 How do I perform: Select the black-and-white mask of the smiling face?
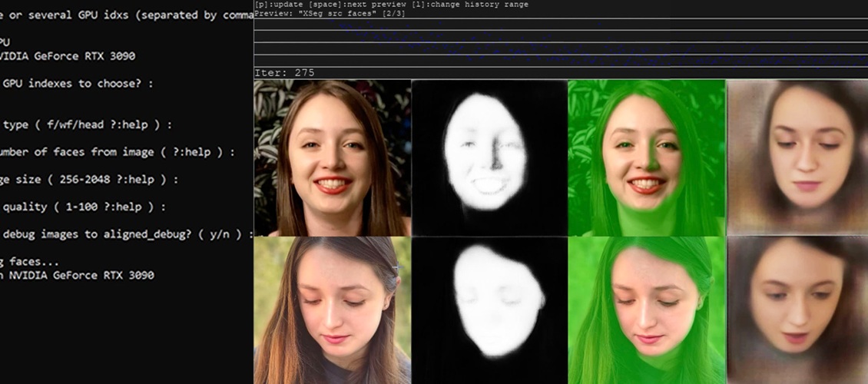tap(489, 157)
